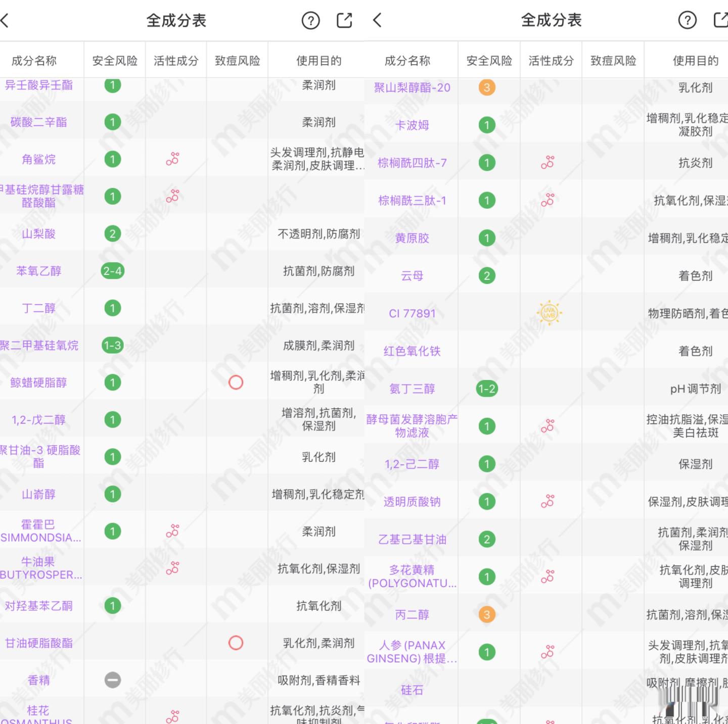Tap safety badge 1-3 for 聚二甲基硅氧烷
The image size is (728, 724).
click(x=112, y=346)
